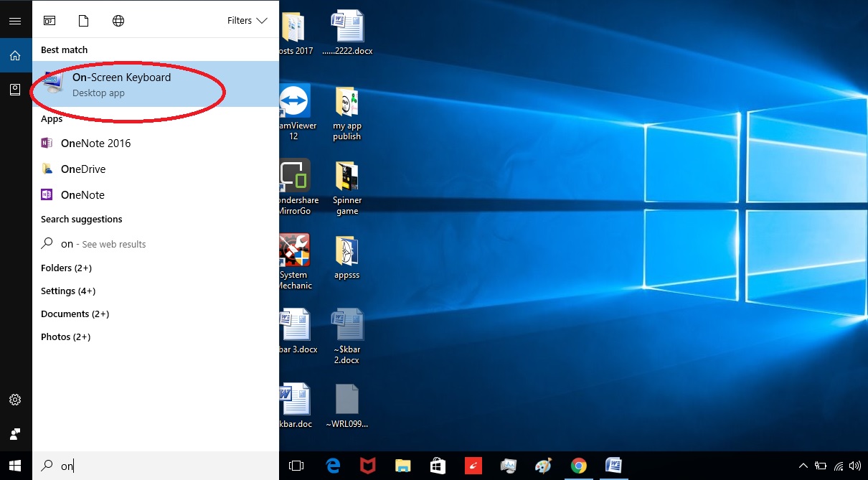868x480 pixels.
Task: Click inside the search box containing 'on'
Action: [x=156, y=466]
